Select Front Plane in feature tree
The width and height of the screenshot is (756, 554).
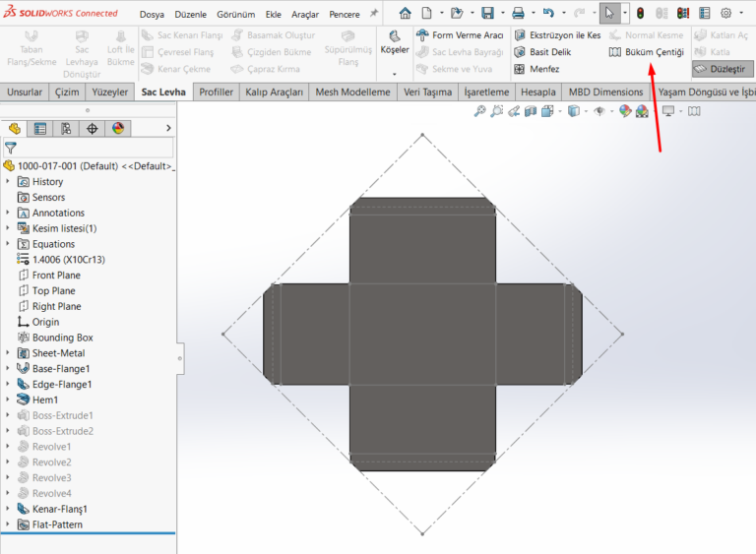tap(55, 276)
